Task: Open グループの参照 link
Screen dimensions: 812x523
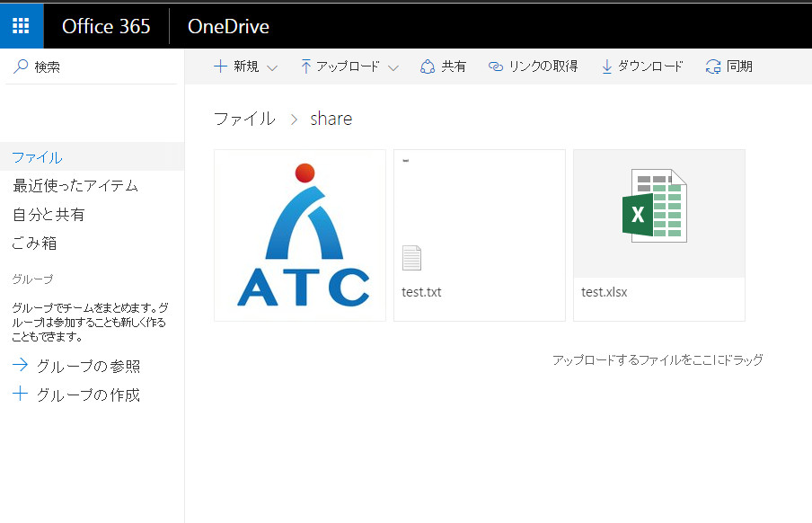Action: (88, 366)
